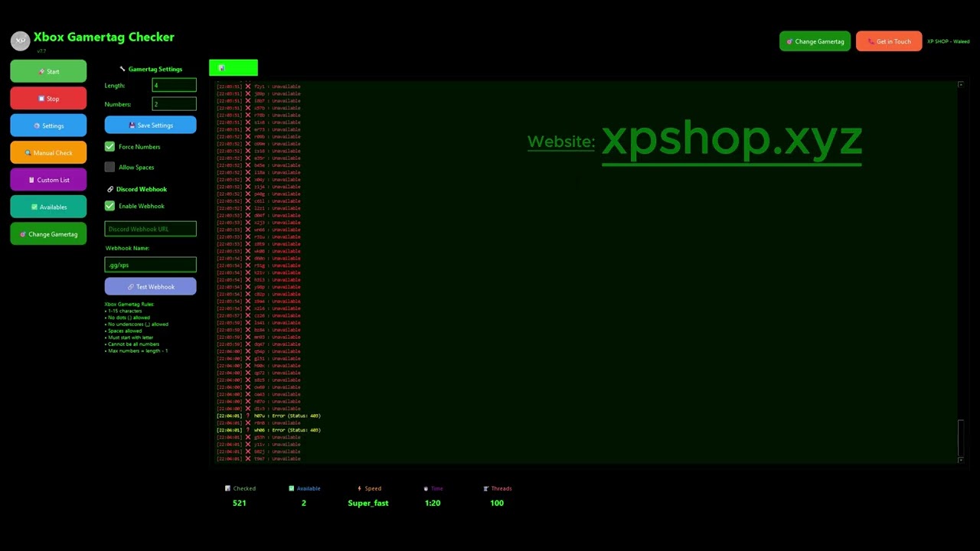Viewport: 980px width, 551px height.
Task: Click the red X icon on the f2y1 line
Action: 247,86
